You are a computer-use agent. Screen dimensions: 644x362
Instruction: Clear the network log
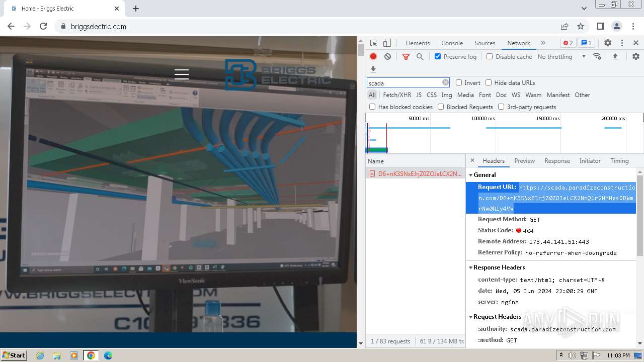pyautogui.click(x=387, y=57)
